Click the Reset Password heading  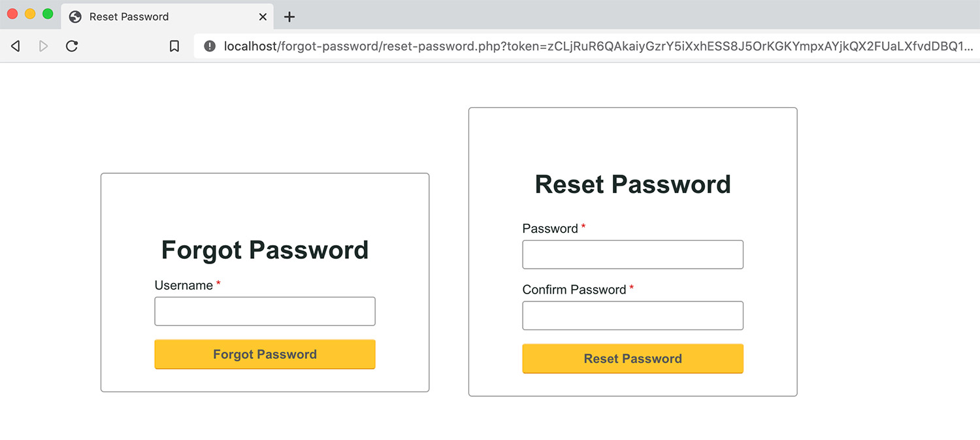[x=632, y=184]
